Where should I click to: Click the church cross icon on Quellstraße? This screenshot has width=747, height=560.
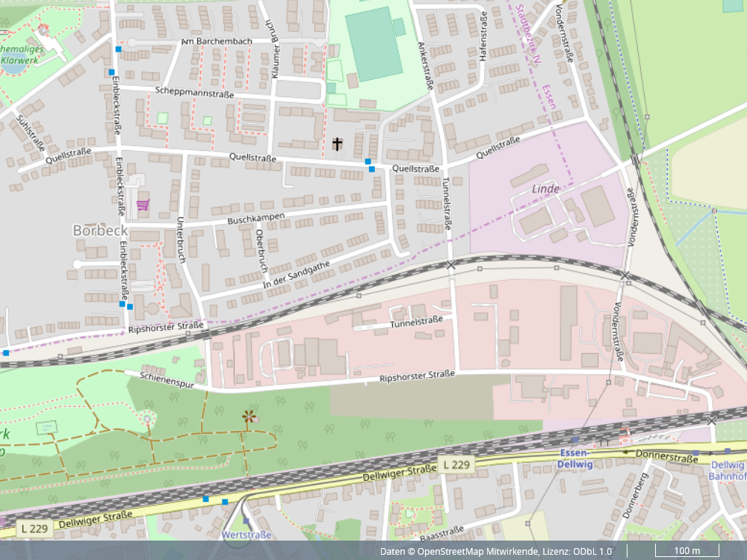[338, 143]
